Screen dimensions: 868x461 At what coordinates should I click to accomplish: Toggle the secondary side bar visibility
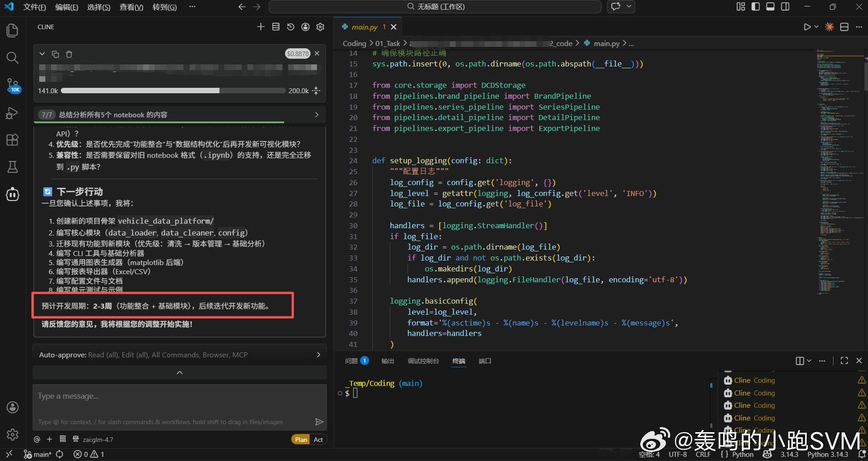[786, 7]
